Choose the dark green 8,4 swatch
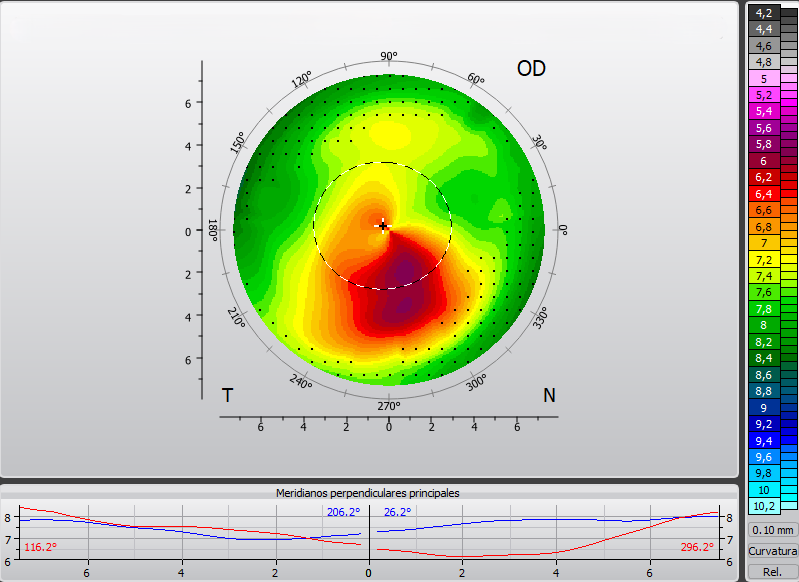This screenshot has width=799, height=582. click(764, 358)
